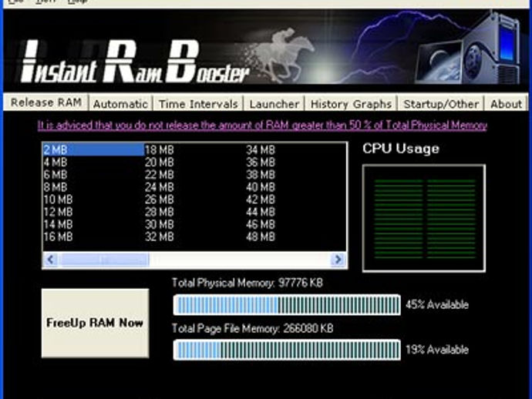Screen dimensions: 532x399
Task: Switch to the Launcher tab
Action: click(x=274, y=104)
